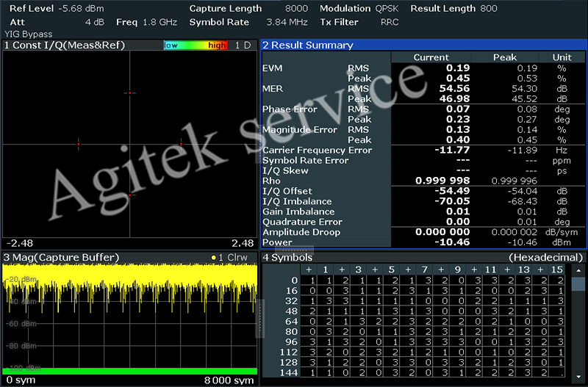
Task: Click the bottom constellation point
Action: [130, 195]
